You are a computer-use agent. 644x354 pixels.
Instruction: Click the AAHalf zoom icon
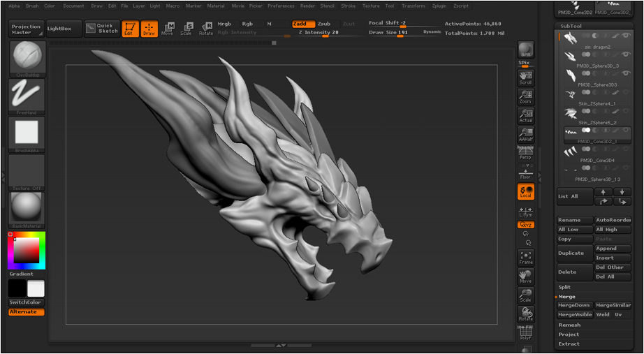click(526, 134)
